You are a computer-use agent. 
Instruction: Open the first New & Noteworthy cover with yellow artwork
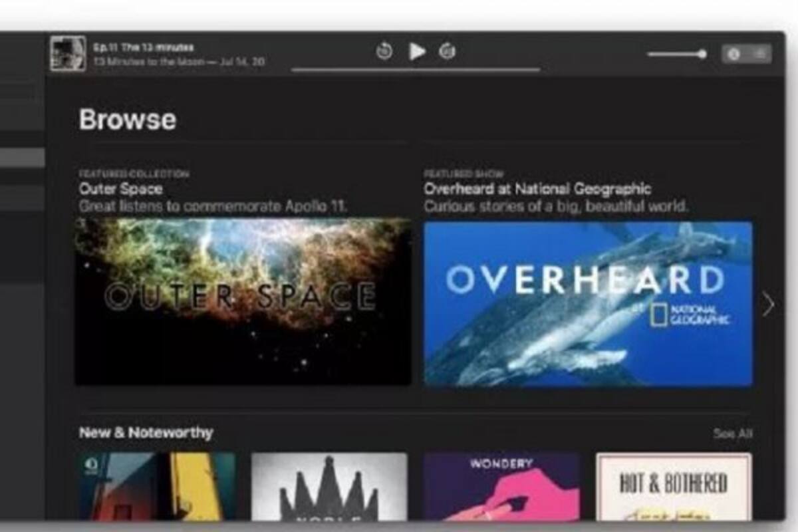click(158, 487)
